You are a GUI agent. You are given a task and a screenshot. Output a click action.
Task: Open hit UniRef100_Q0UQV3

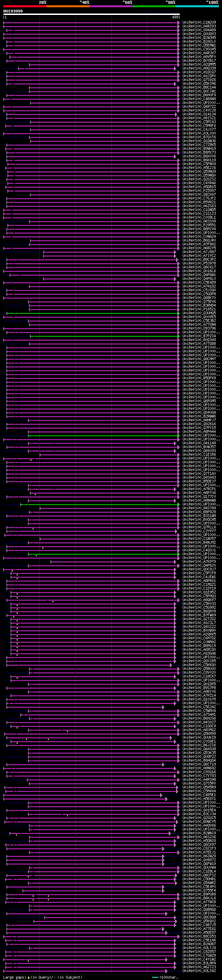pyautogui.click(x=199, y=34)
